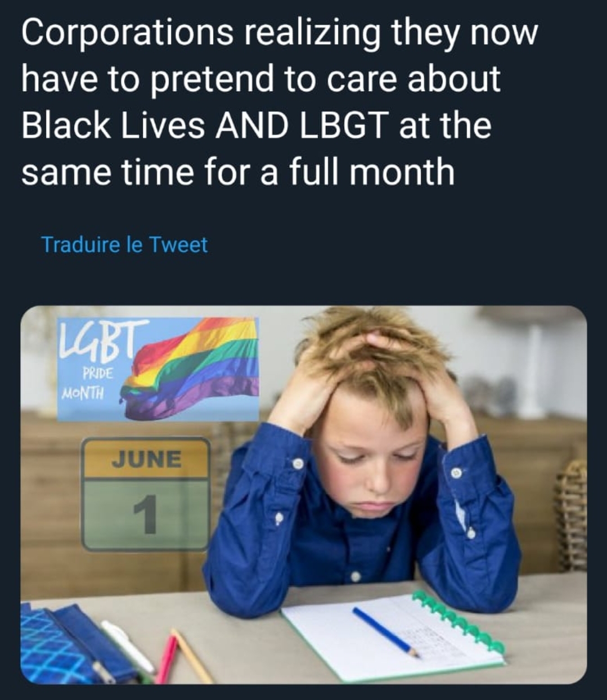This screenshot has height=700, width=607.
Task: Click the white pen near the pencil case
Action: 127,646
